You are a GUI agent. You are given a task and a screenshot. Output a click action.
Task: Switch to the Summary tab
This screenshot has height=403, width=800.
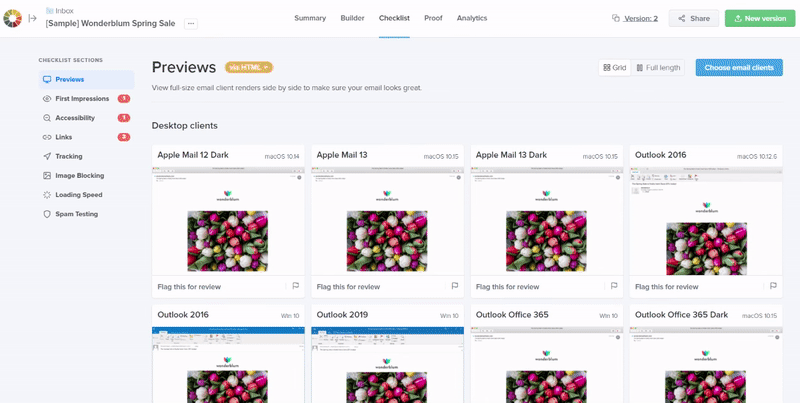(x=310, y=18)
